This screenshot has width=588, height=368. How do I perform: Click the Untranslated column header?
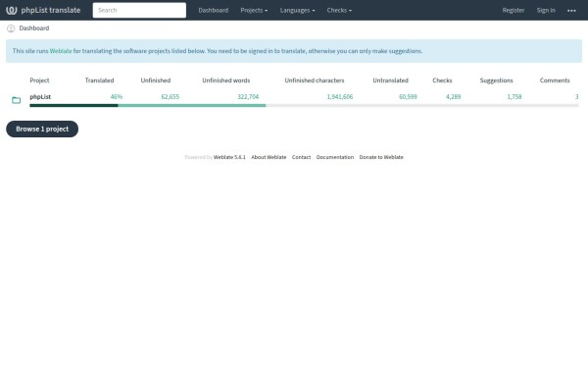pyautogui.click(x=390, y=80)
